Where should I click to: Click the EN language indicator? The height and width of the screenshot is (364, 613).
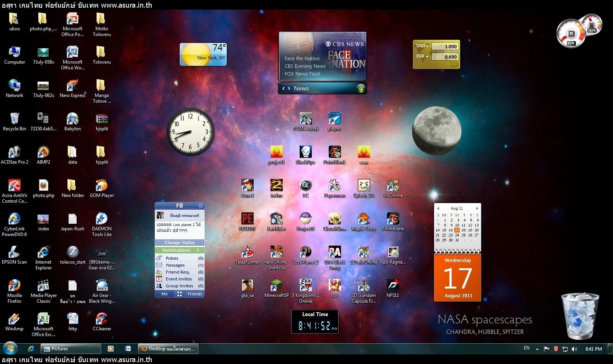coord(527,348)
